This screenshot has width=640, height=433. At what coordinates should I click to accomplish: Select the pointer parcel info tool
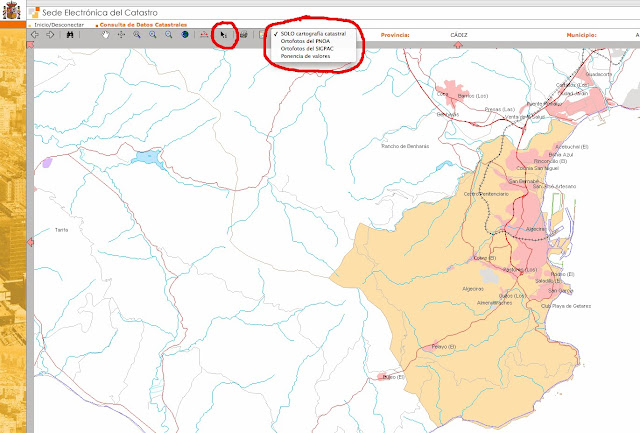223,35
